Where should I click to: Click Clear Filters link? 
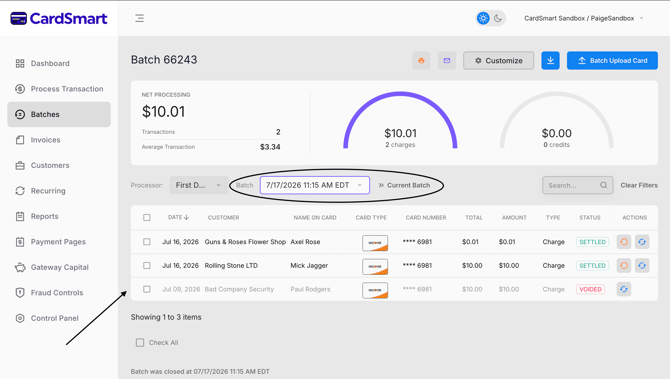click(x=639, y=185)
